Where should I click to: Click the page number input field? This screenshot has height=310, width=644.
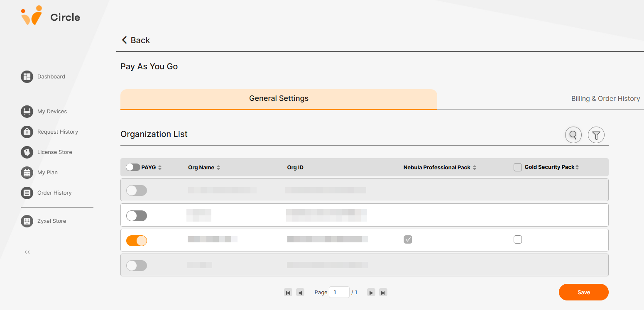tap(339, 292)
